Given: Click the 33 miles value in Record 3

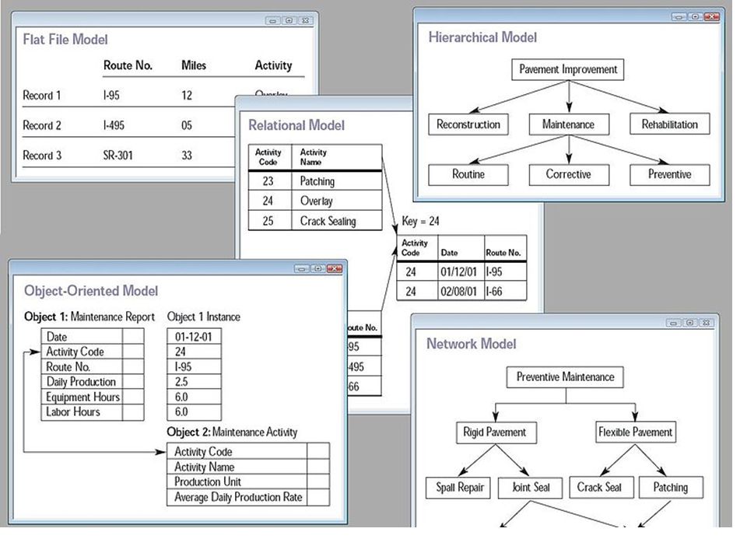Looking at the screenshot, I should click(187, 156).
